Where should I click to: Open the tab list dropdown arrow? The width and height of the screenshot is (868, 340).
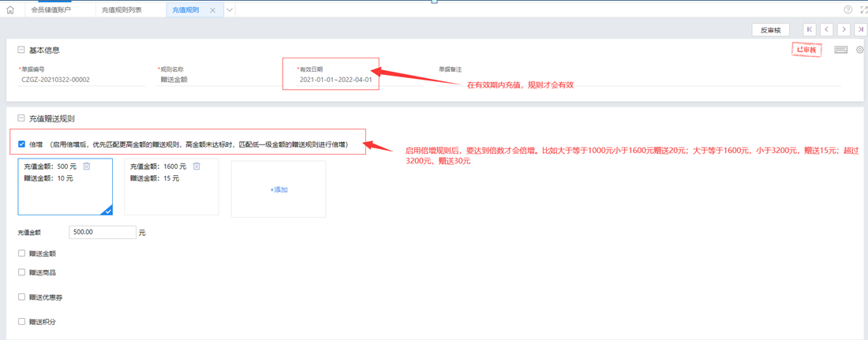230,10
